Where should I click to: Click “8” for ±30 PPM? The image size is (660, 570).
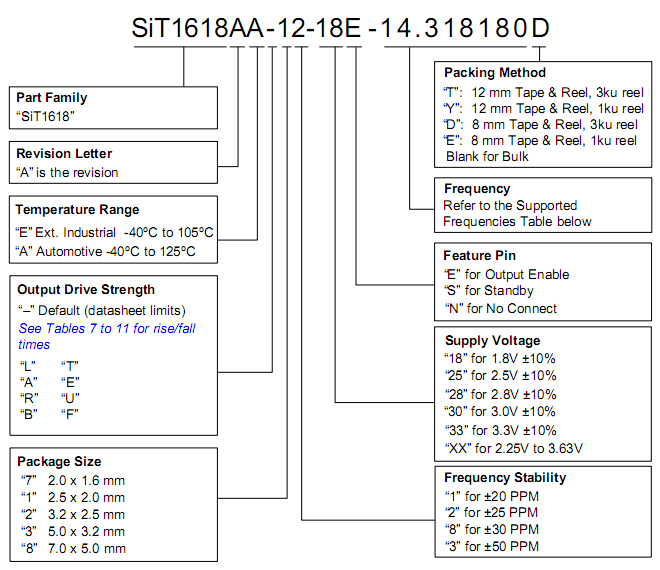[x=492, y=529]
